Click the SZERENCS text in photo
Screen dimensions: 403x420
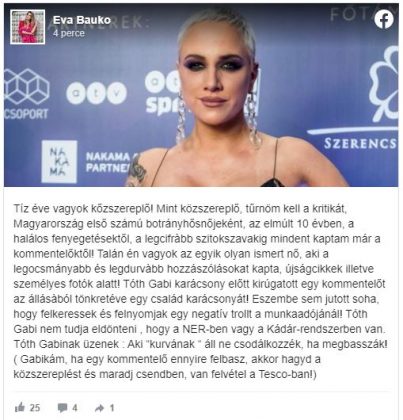pos(361,143)
